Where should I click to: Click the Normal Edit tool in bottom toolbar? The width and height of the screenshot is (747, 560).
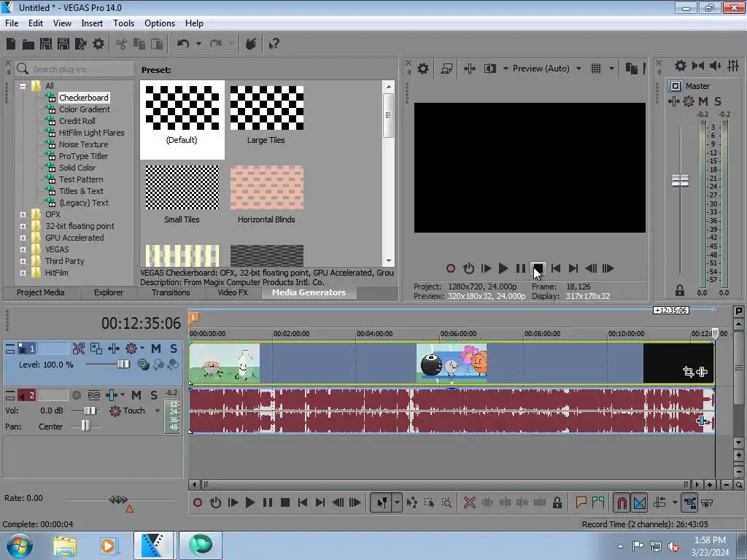click(382, 502)
